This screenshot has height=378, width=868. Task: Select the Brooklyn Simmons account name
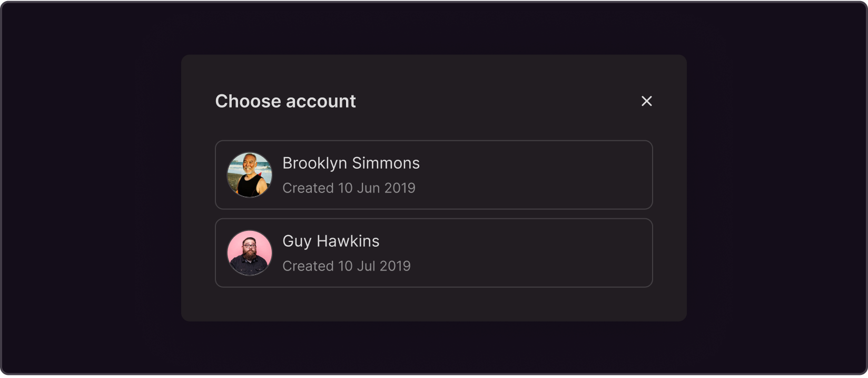coord(351,163)
